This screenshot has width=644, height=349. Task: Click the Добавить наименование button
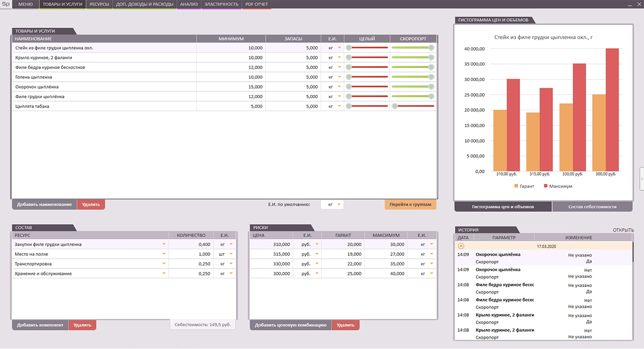(44, 205)
